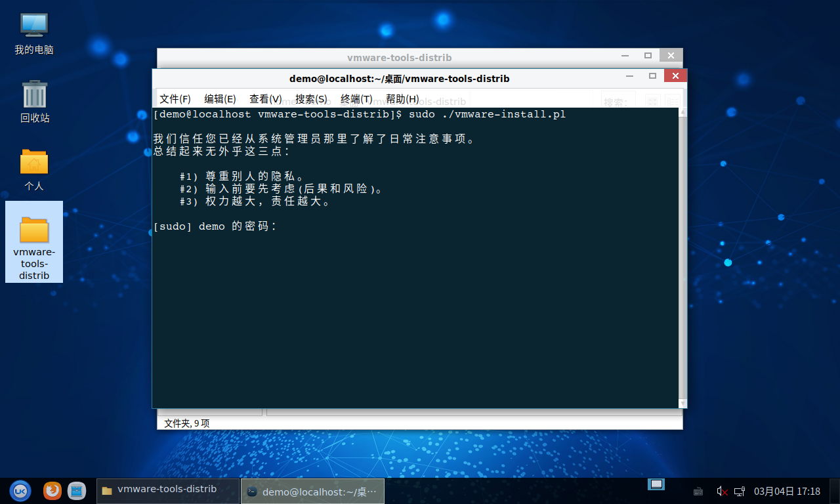Click the muted volume tray icon
Viewport: 840px width, 504px height.
point(722,491)
